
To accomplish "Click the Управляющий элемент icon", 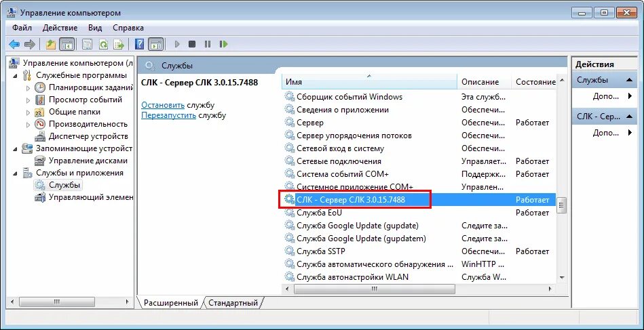I will click(x=40, y=197).
